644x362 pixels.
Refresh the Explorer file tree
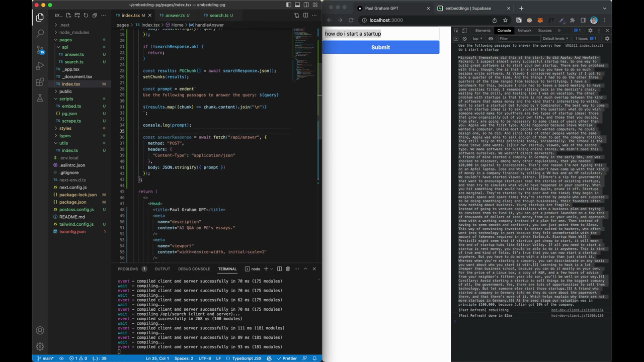coord(87,16)
